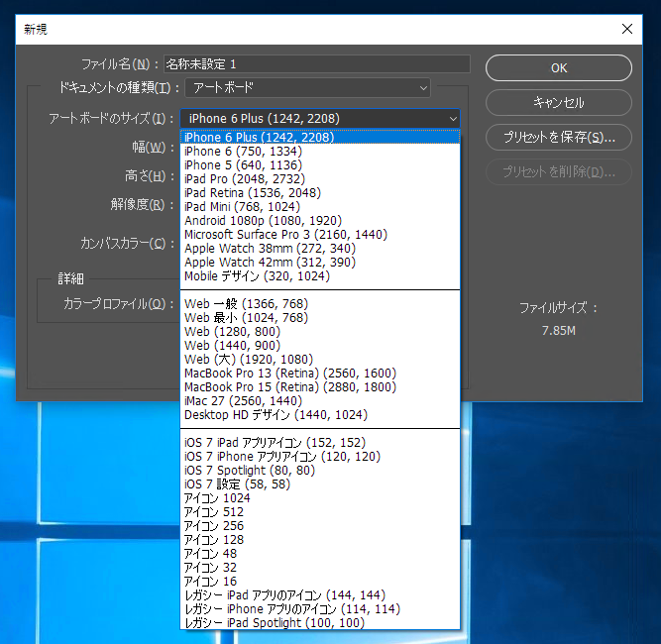
Task: Pick アイコン 1024 preset
Action: 320,497
